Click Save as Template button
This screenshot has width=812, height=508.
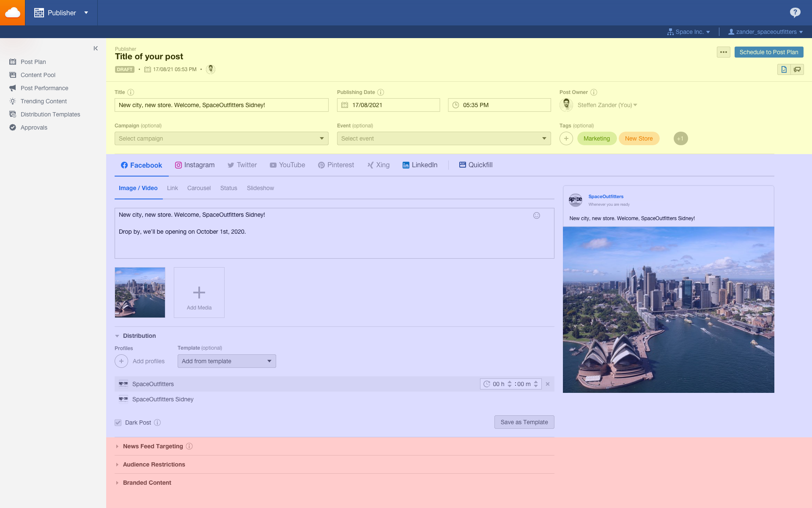coord(524,422)
